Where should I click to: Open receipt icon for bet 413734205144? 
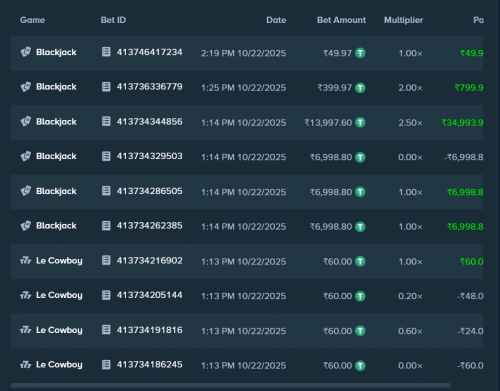click(106, 295)
